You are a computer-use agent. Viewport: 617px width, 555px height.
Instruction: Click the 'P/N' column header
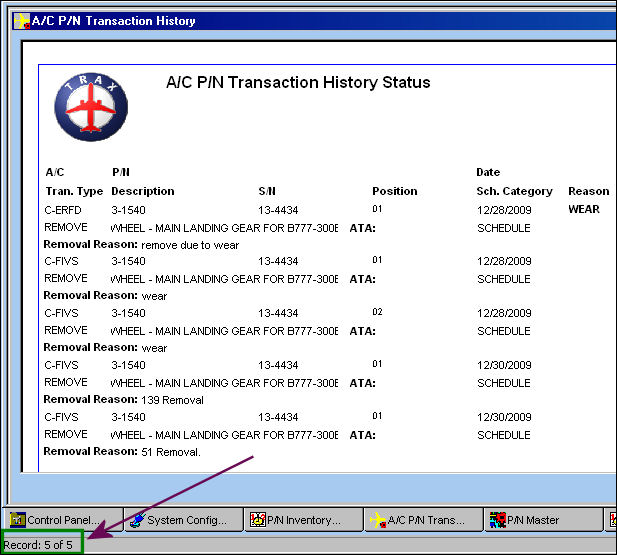[x=121, y=172]
